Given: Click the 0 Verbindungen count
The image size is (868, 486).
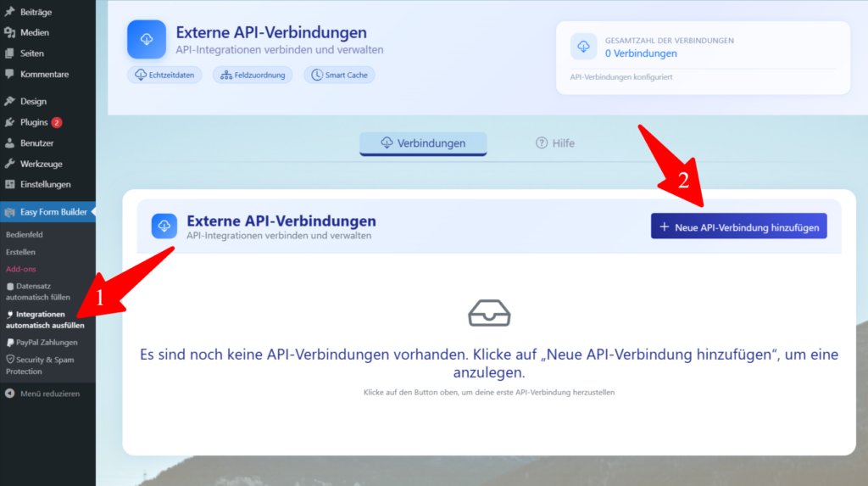Looking at the screenshot, I should (641, 53).
